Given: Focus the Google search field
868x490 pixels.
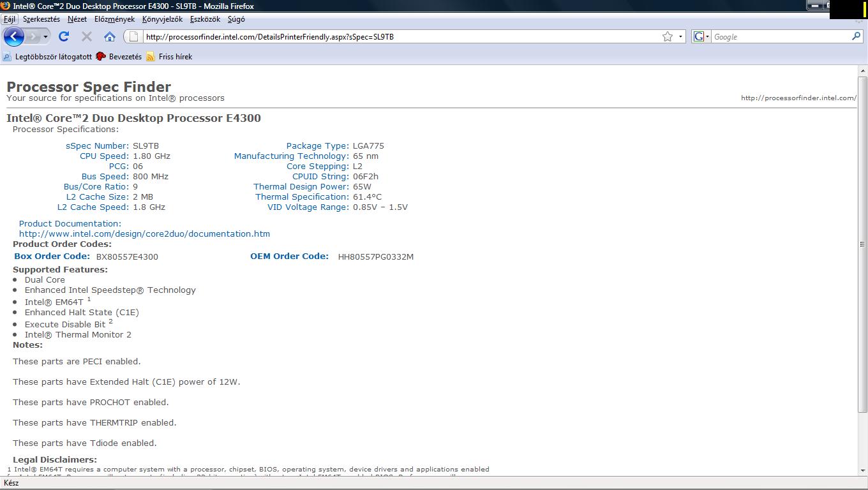Looking at the screenshot, I should click(781, 36).
